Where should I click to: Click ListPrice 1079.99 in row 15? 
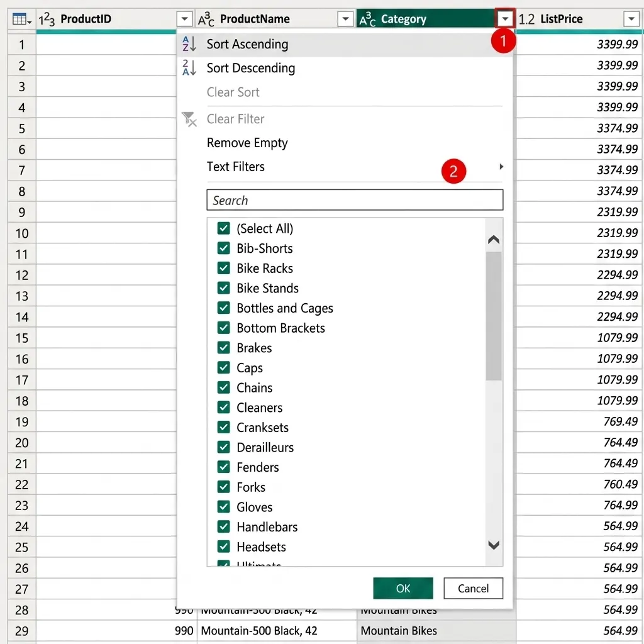[x=579, y=338]
